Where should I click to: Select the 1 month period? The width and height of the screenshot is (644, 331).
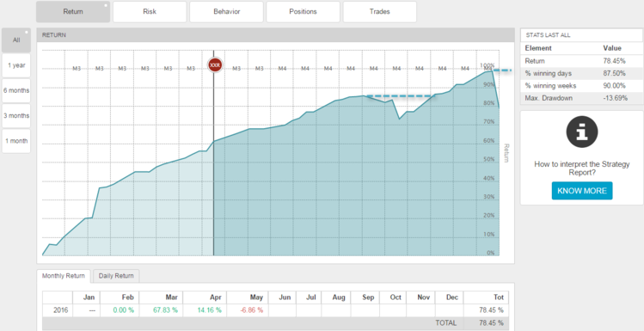coord(16,141)
